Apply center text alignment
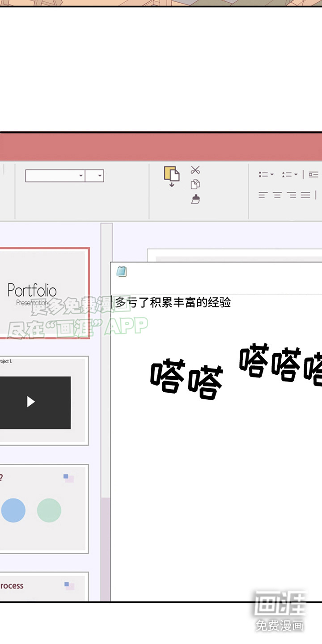 pyautogui.click(x=277, y=195)
